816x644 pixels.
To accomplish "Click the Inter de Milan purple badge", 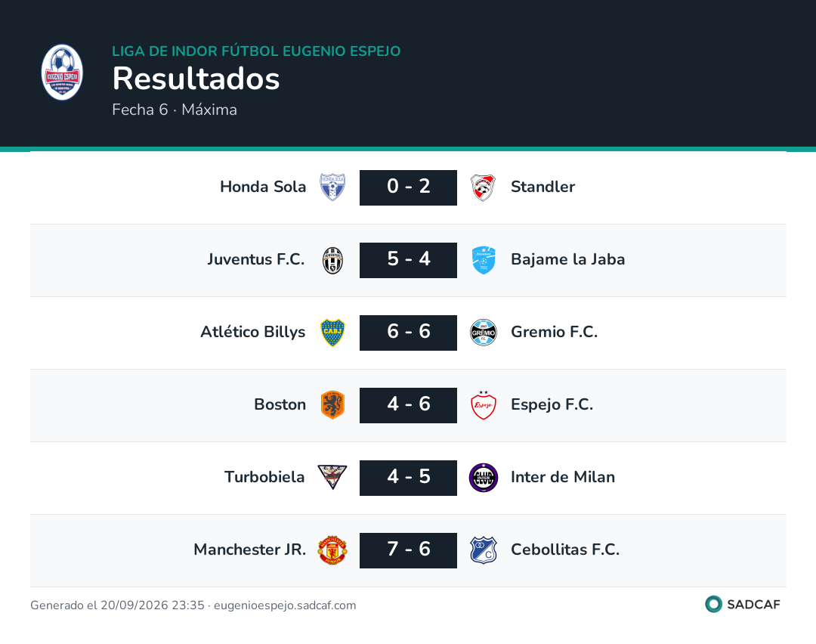I will tap(484, 478).
